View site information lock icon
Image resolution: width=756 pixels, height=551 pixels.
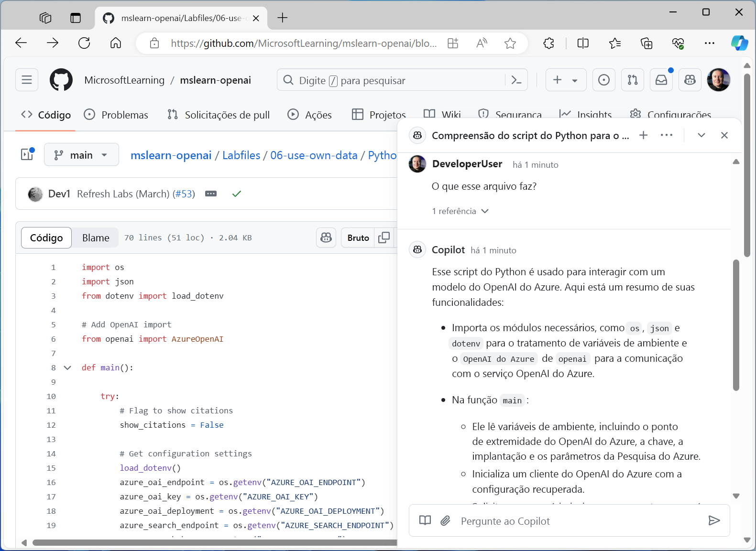154,43
